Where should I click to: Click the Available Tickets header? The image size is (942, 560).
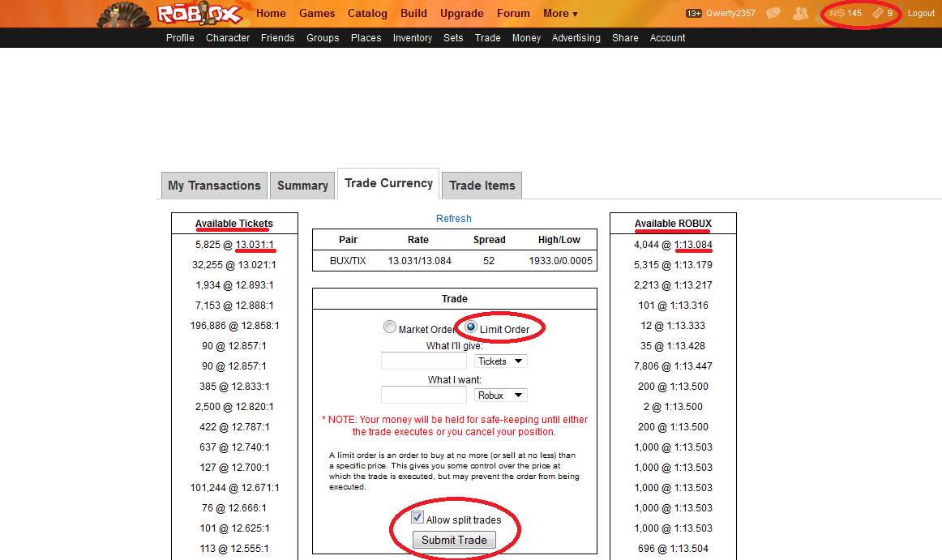click(234, 224)
